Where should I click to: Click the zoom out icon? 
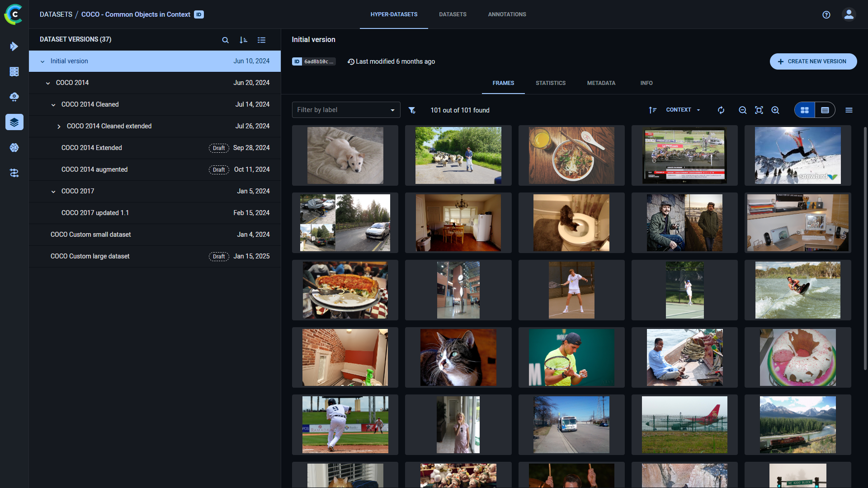(x=743, y=110)
